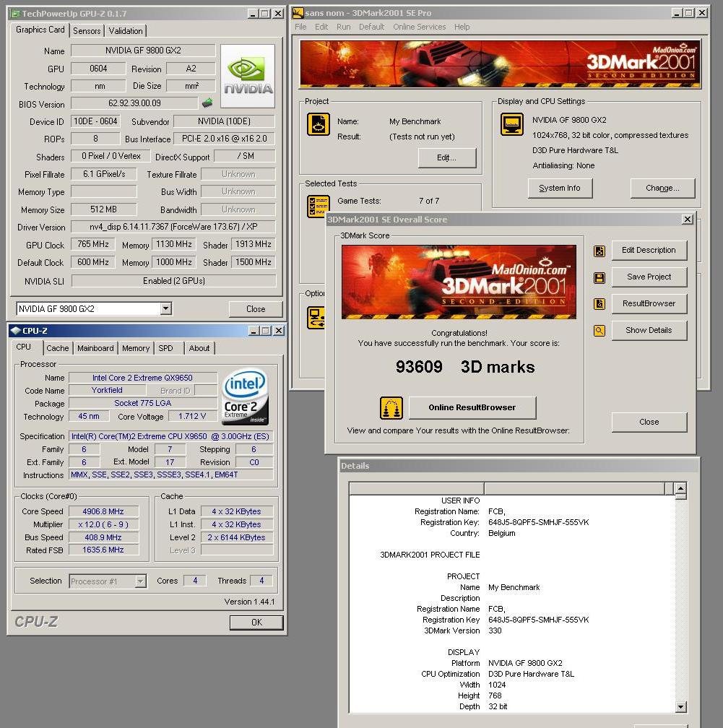Click the Multiplier value x 12.0

tap(103, 524)
